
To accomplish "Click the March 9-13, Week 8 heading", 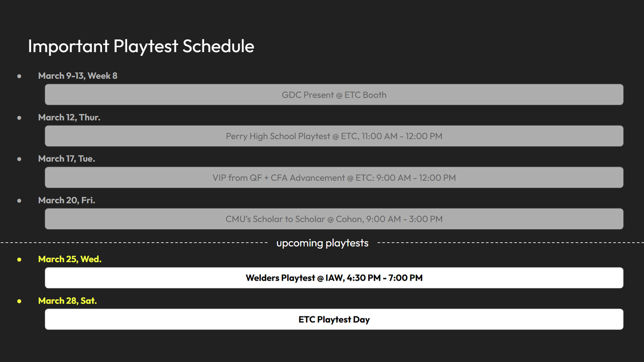I will pos(78,76).
